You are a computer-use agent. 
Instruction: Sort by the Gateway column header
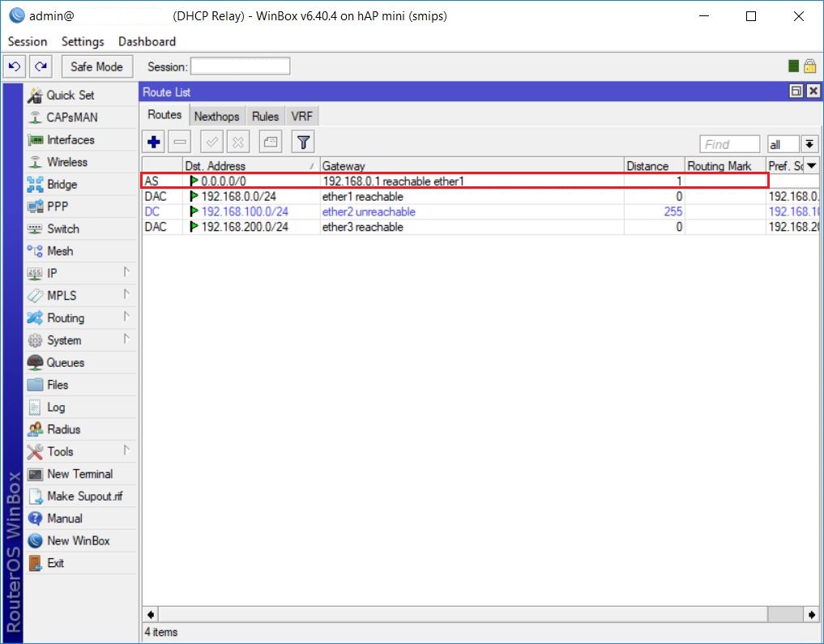tap(472, 166)
